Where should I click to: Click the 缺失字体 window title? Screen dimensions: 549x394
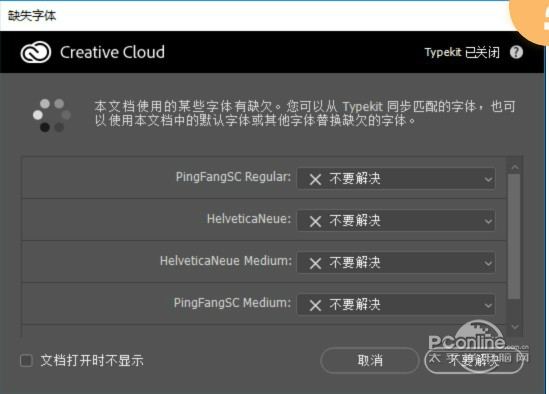click(x=32, y=15)
